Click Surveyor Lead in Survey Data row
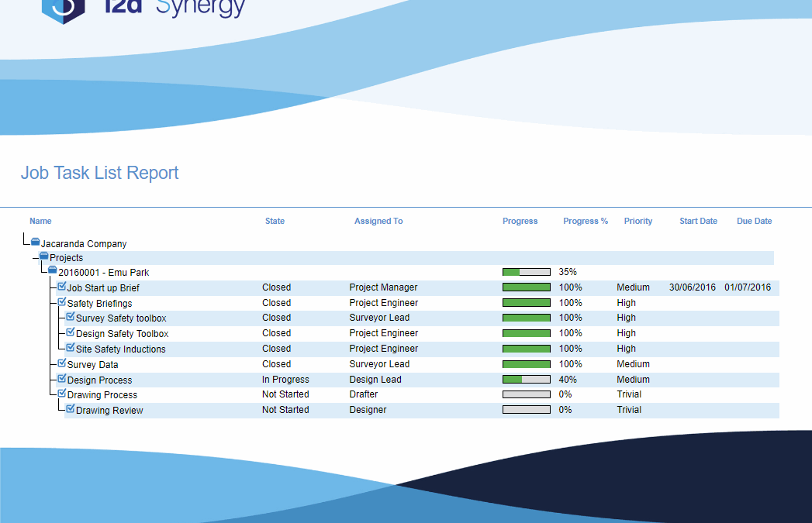 pyautogui.click(x=379, y=364)
